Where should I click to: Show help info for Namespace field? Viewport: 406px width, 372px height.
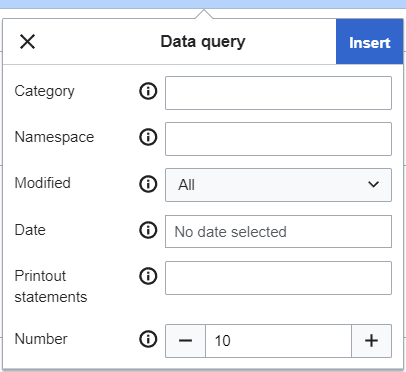tap(148, 137)
